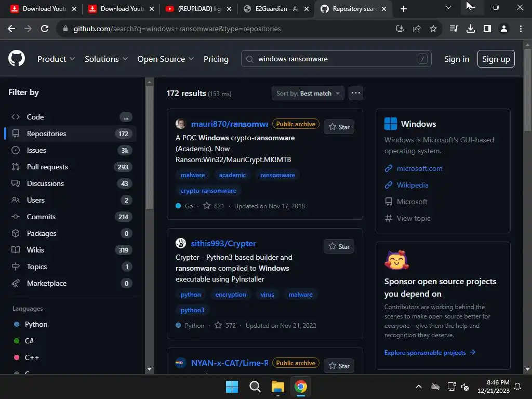Show hidden icons in system tray

[x=419, y=387]
